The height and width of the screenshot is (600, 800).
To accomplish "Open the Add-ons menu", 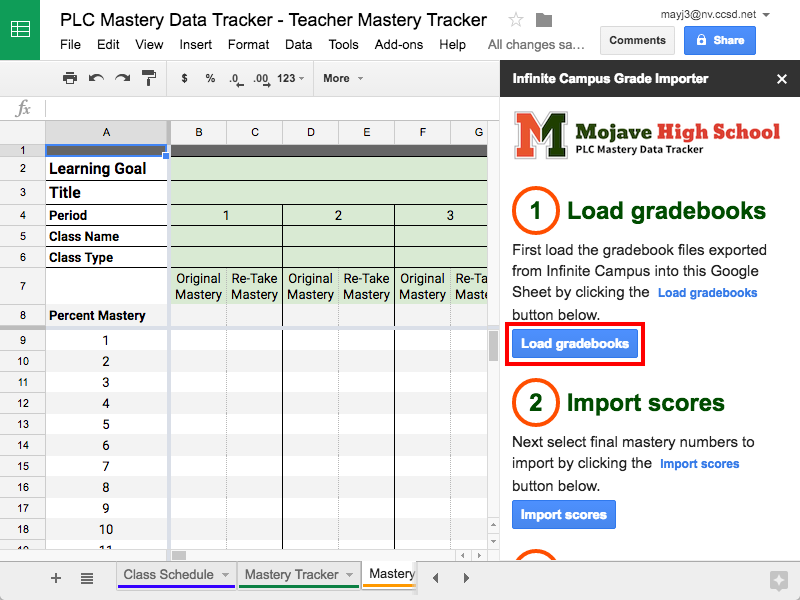I will coord(398,44).
